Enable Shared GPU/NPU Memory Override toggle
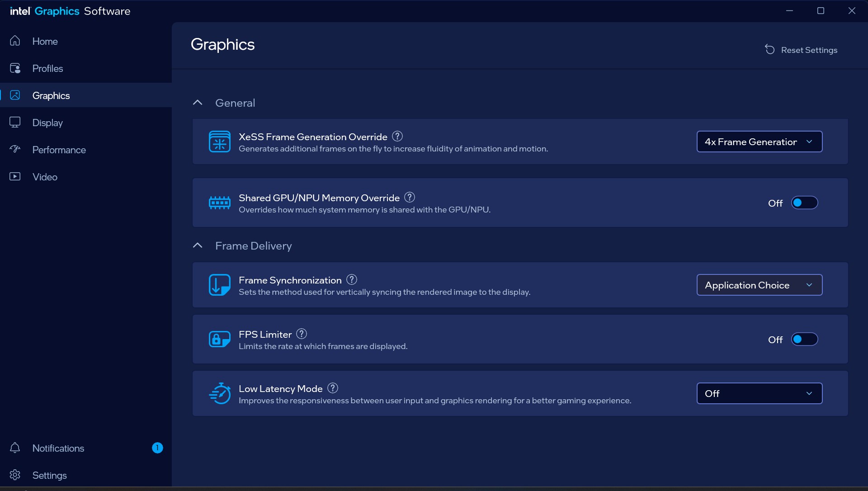Viewport: 868px width, 491px height. (x=804, y=203)
